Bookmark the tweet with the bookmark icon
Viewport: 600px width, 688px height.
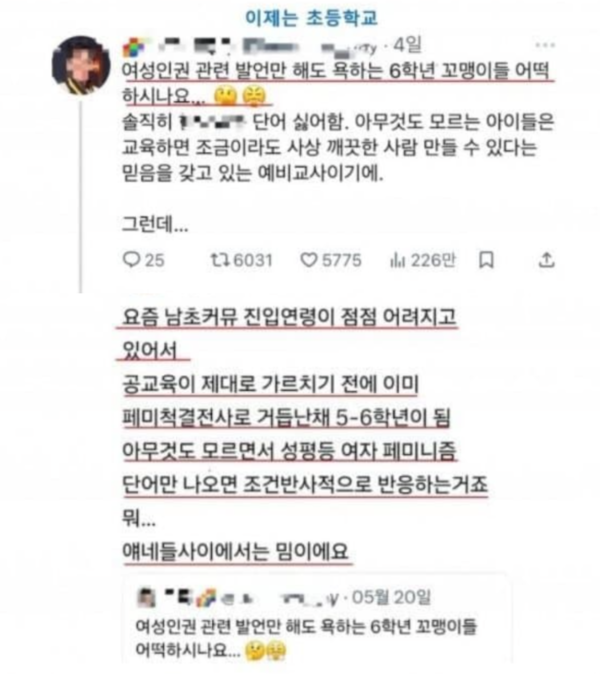pos(486,260)
